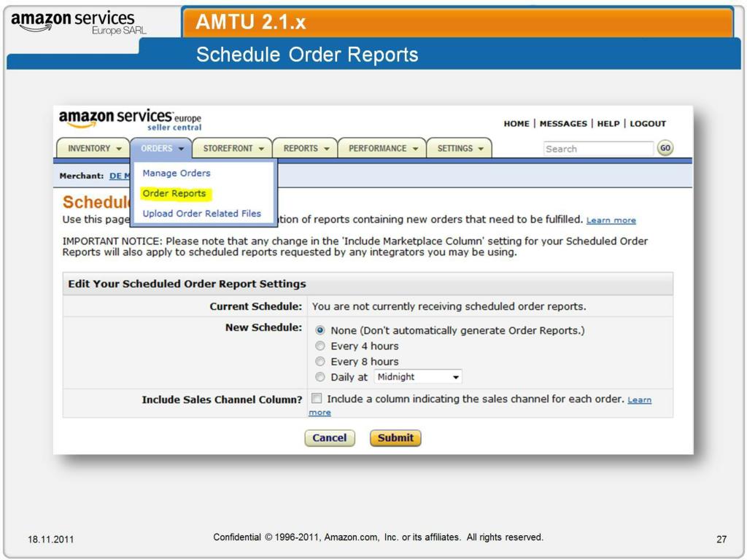The height and width of the screenshot is (560, 747).
Task: Follow the Learn more link beside fulfilled
Action: [x=611, y=220]
